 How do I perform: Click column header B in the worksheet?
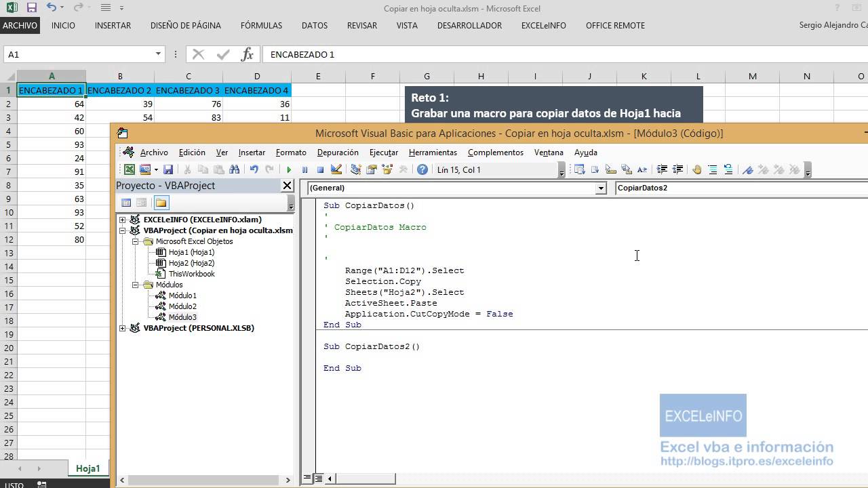click(x=120, y=77)
